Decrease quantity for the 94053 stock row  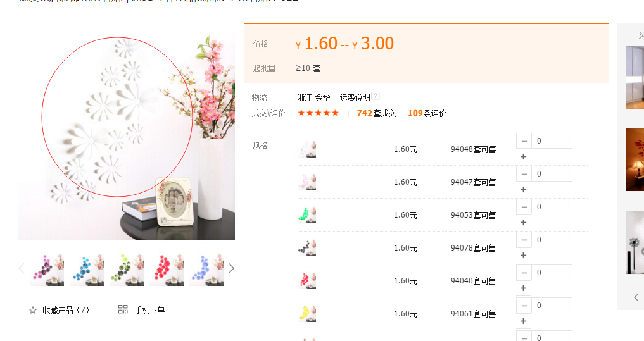click(x=524, y=207)
